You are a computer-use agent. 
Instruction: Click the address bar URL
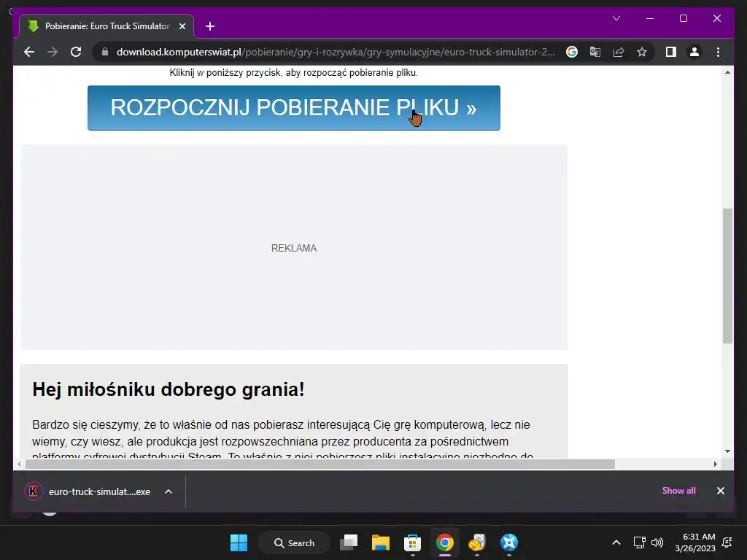tap(336, 52)
